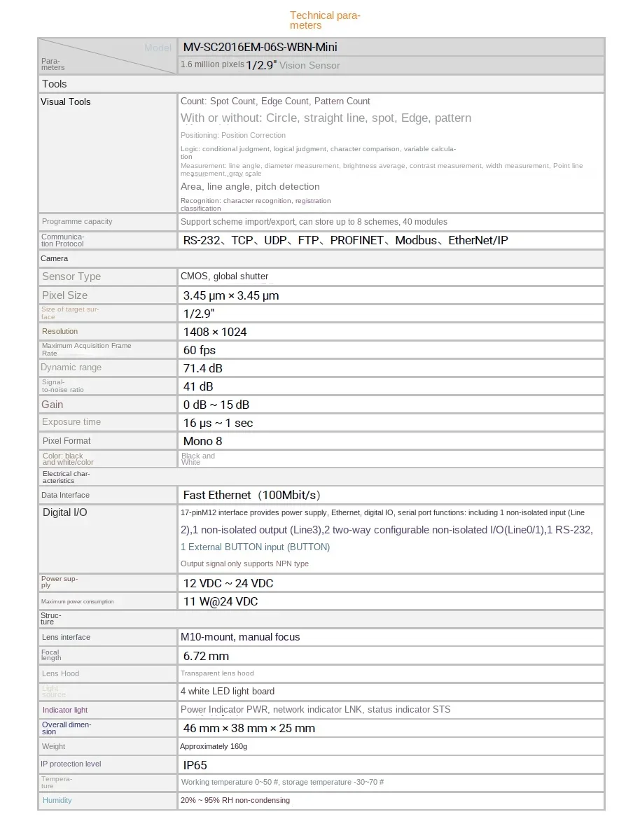This screenshot has width=640, height=840.
Task: Click the 'Data Interface' label
Action: point(65,496)
